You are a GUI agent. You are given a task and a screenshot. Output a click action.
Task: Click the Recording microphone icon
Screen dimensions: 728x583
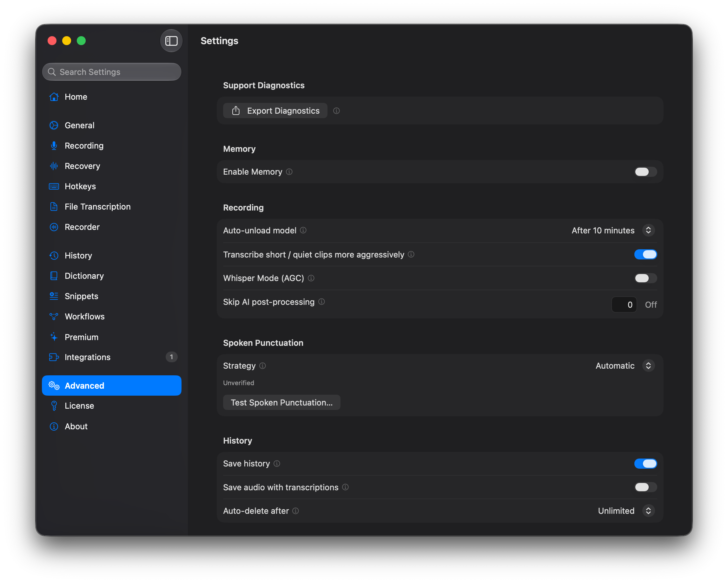click(54, 145)
